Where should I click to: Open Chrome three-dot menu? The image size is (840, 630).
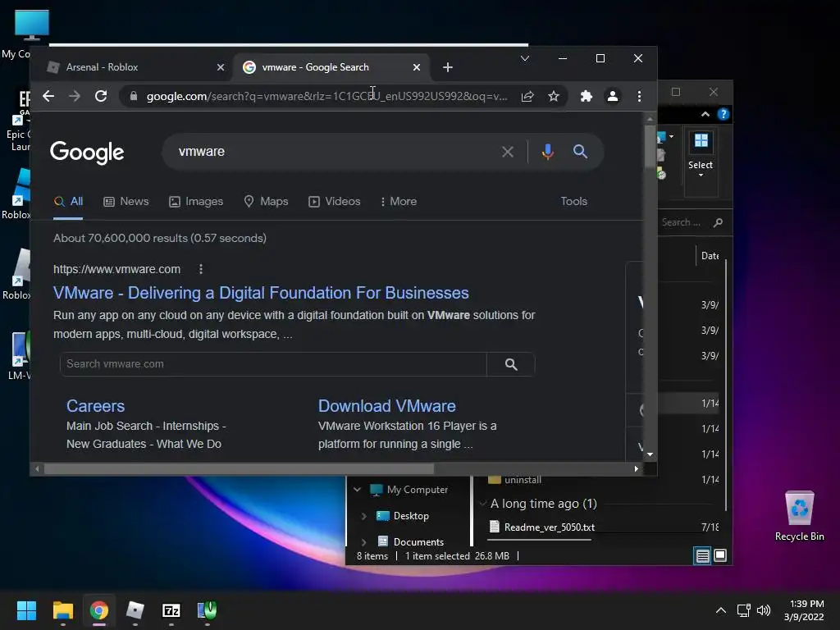(639, 97)
